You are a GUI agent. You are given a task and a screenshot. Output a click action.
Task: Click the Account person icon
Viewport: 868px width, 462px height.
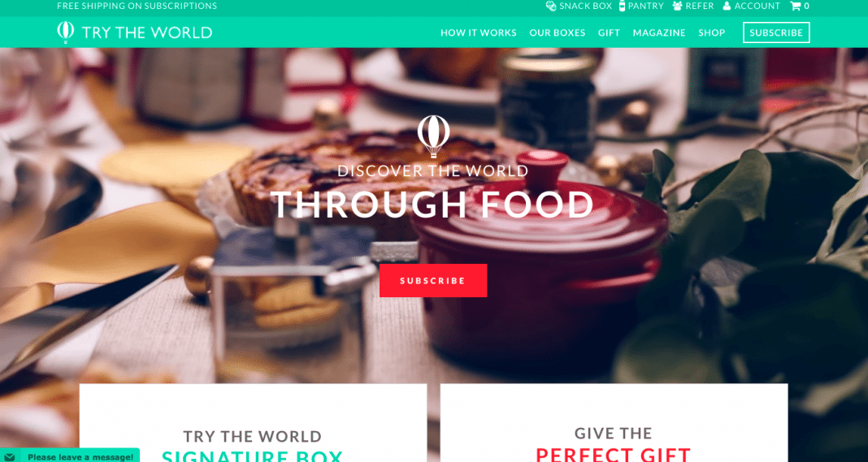[727, 6]
